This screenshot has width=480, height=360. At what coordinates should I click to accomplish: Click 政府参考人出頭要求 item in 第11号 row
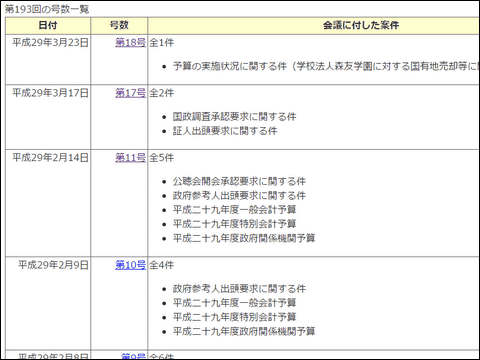coord(239,196)
